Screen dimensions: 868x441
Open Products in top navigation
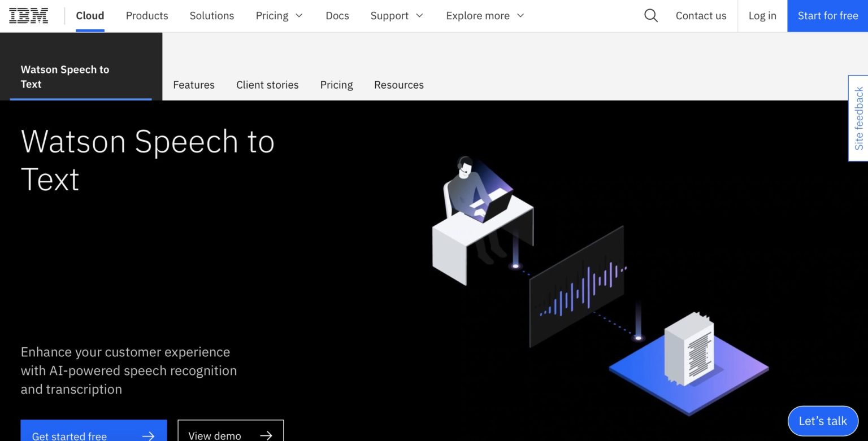coord(147,16)
